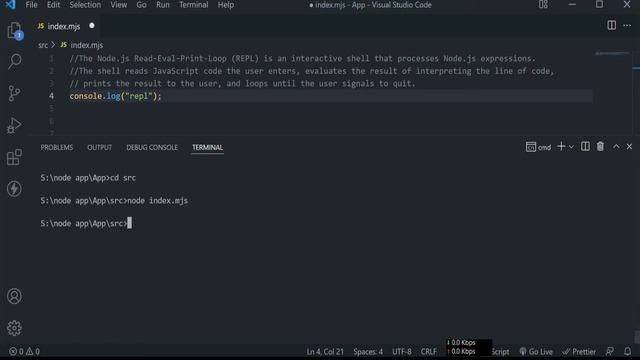This screenshot has width=640, height=360.
Task: Click line number 4 in the gutter
Action: pos(51,96)
